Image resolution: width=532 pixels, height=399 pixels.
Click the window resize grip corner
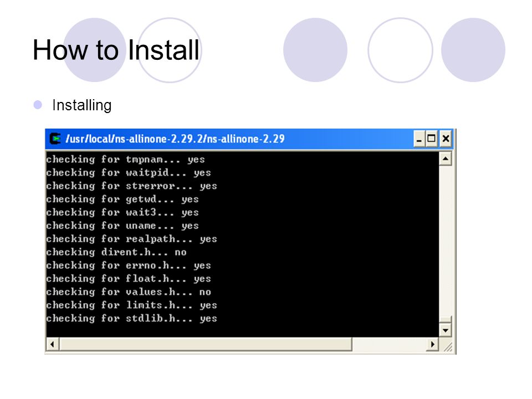(448, 346)
